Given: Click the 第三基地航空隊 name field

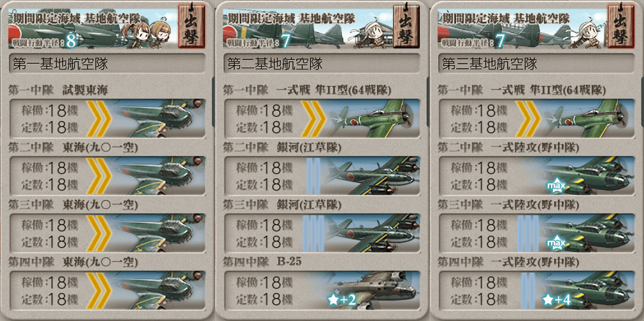Looking at the screenshot, I should 537,64.
